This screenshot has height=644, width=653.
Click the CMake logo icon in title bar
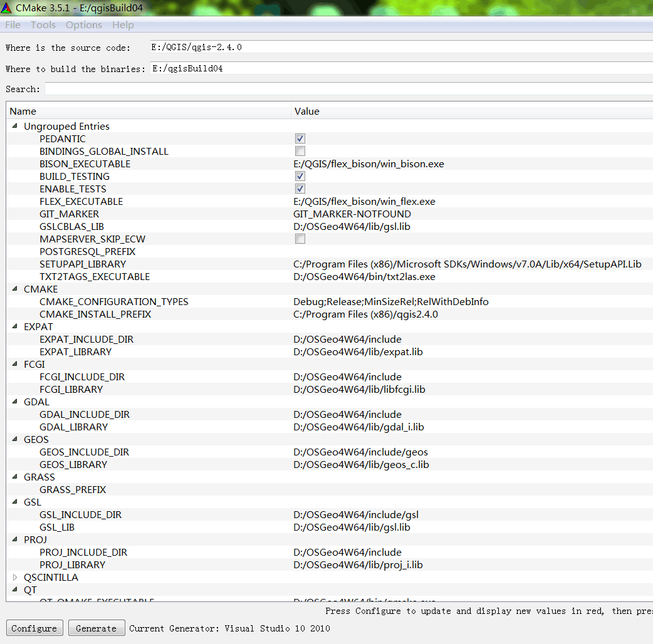[x=6, y=8]
